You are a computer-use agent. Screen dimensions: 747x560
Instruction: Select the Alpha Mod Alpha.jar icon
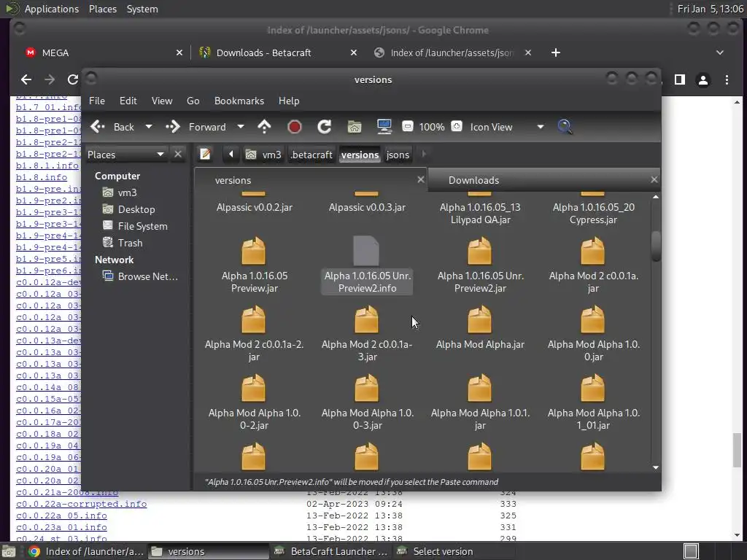480,319
